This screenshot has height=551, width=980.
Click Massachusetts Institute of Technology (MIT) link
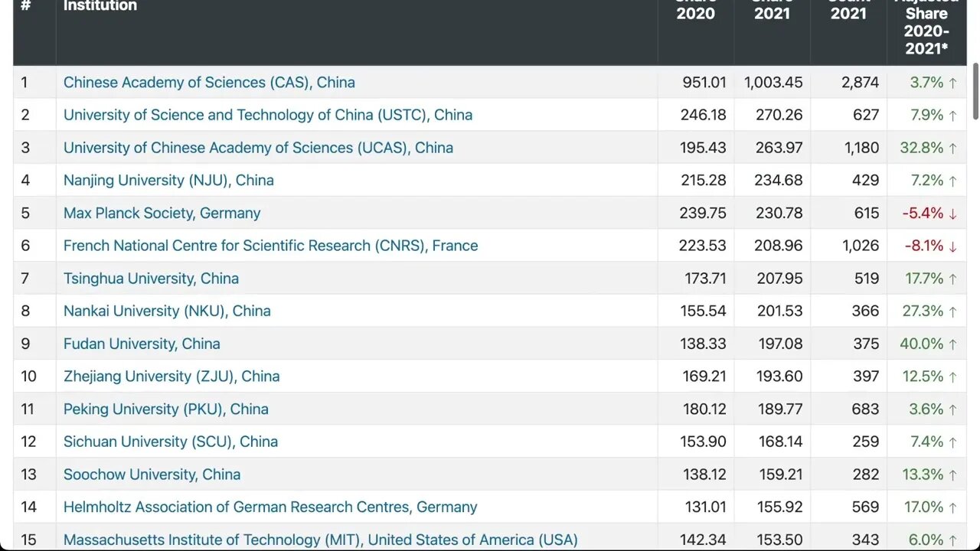point(320,540)
